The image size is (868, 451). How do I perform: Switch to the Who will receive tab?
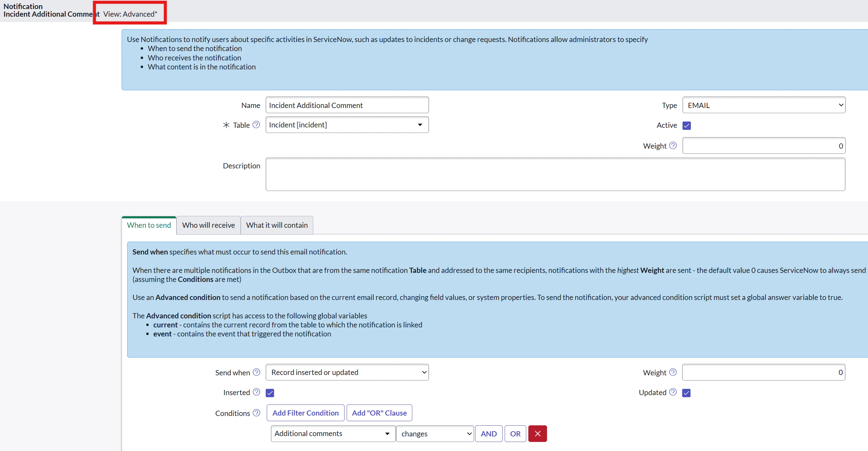coord(208,225)
